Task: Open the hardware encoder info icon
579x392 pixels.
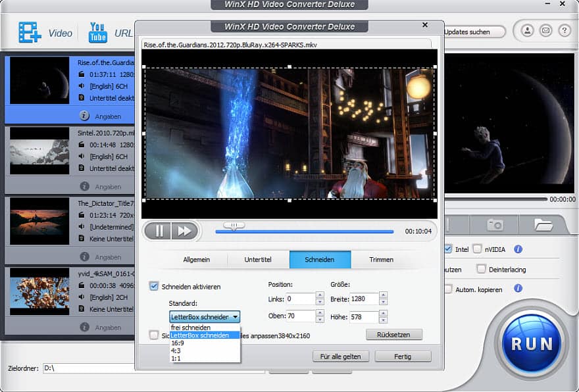Action: 518,249
